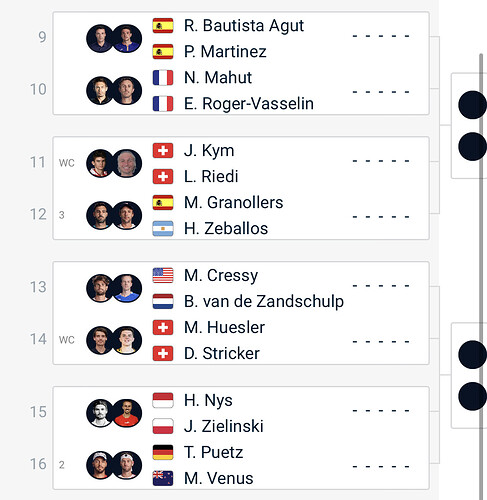Screen dimensions: 487x500
Task: Click the Cressy and van de Zandschulp photos
Action: tap(114, 288)
